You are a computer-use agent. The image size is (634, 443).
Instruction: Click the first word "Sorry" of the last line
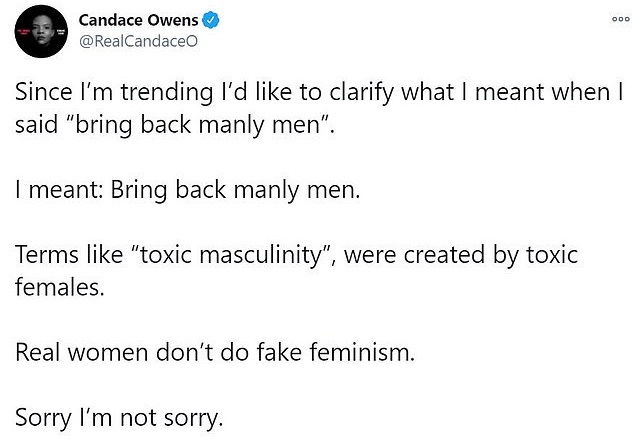click(x=43, y=418)
